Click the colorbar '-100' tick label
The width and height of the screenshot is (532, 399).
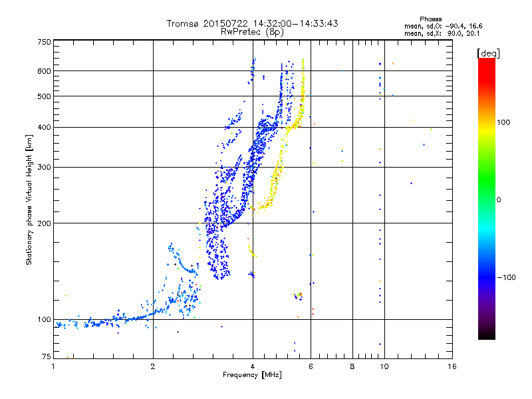click(507, 277)
